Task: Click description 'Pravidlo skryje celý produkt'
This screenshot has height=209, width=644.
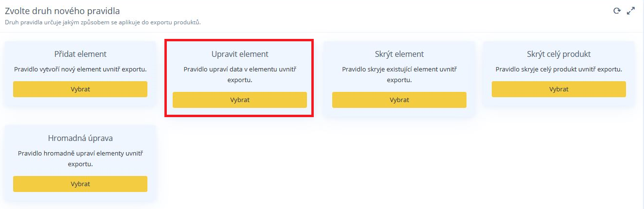Action: [559, 69]
